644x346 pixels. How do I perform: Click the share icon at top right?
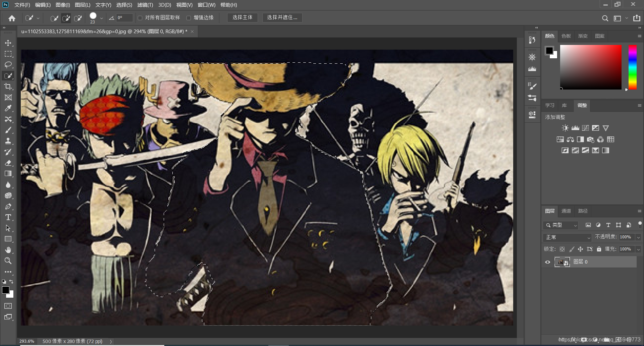pyautogui.click(x=637, y=18)
